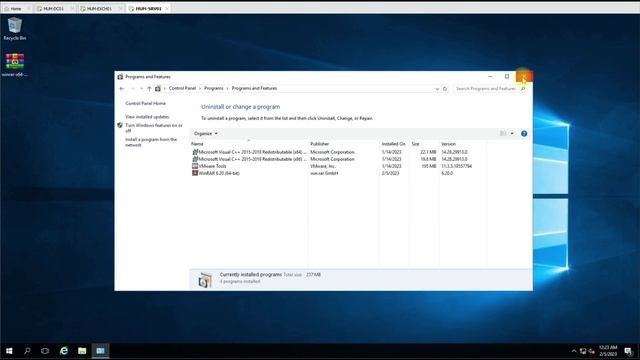Click Programs and Features breadcrumb segment
This screenshot has height=360, width=640.
[254, 89]
